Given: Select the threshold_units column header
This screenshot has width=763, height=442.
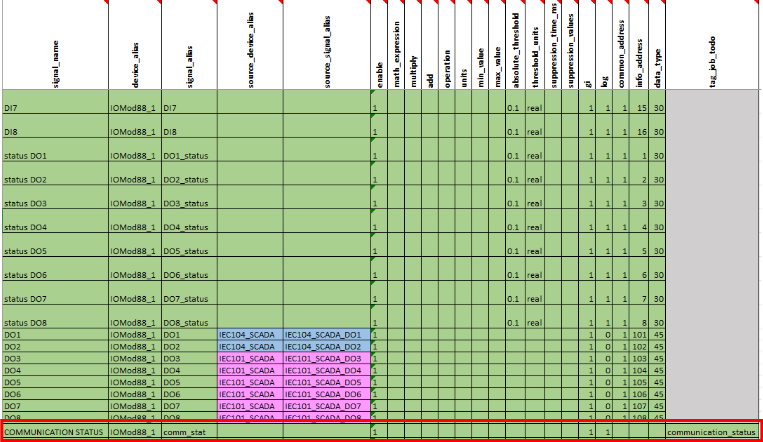Looking at the screenshot, I should tap(535, 45).
